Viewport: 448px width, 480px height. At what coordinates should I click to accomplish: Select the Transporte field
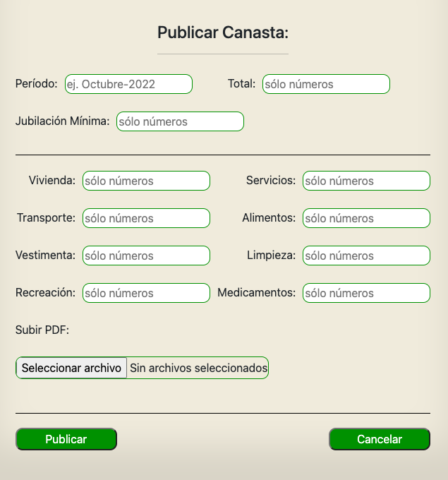click(x=146, y=218)
